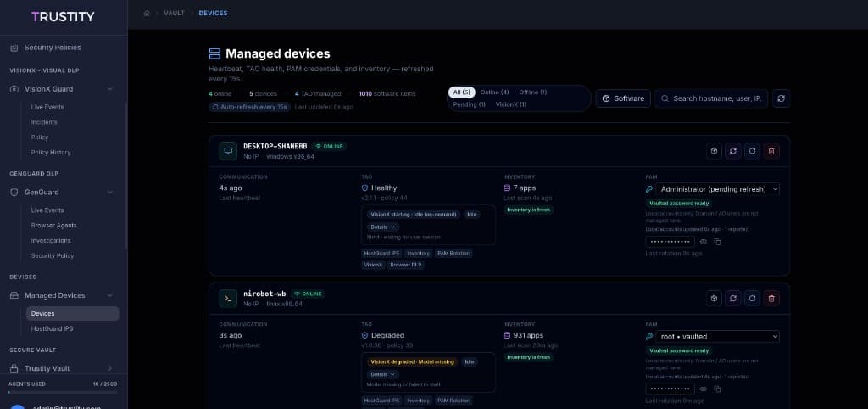868x409 pixels.
Task: Collapse the Managed Devices sidebar section
Action: [x=110, y=295]
